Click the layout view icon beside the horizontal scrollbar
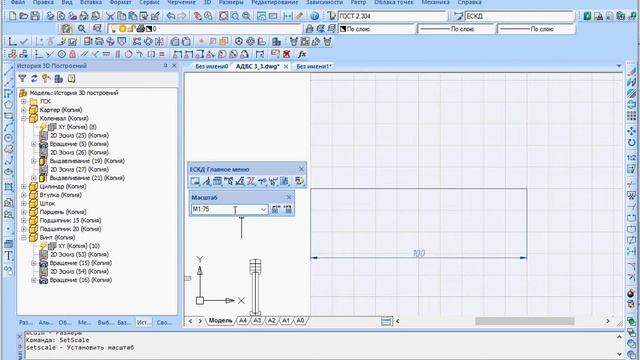 (x=386, y=321)
